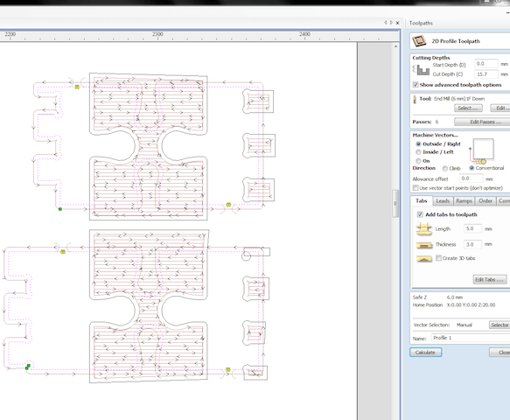Click the 'Passes: 6' label

pyautogui.click(x=425, y=122)
